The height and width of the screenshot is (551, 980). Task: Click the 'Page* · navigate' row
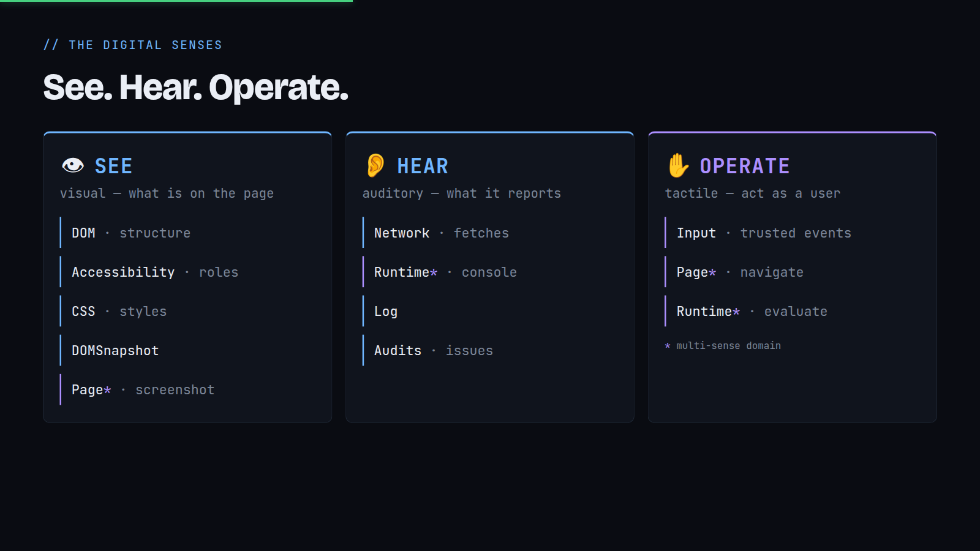(793, 272)
